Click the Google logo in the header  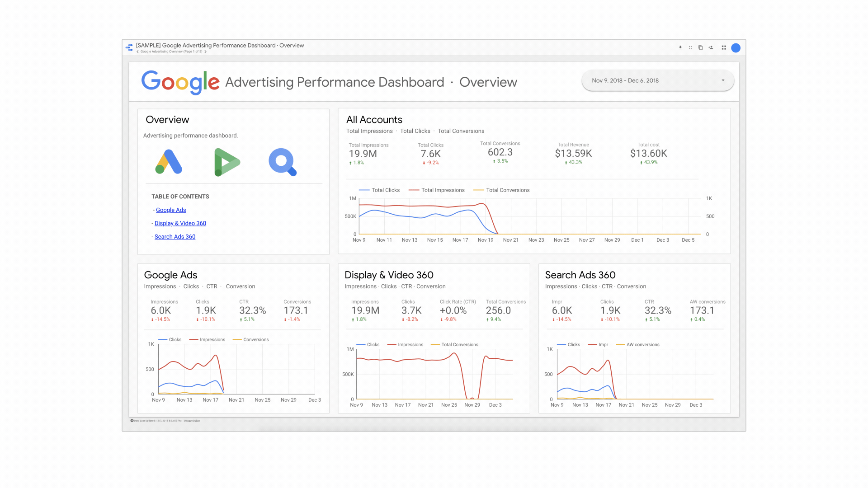click(180, 82)
